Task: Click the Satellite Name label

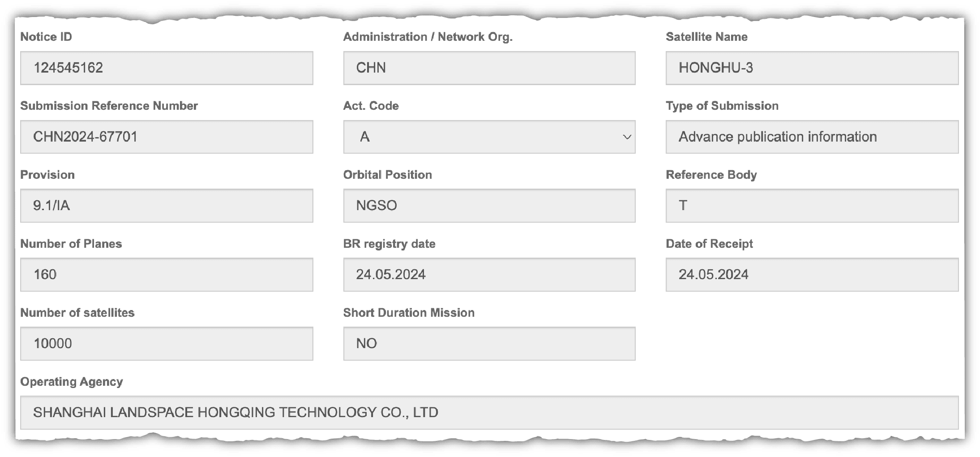Action: pyautogui.click(x=706, y=37)
